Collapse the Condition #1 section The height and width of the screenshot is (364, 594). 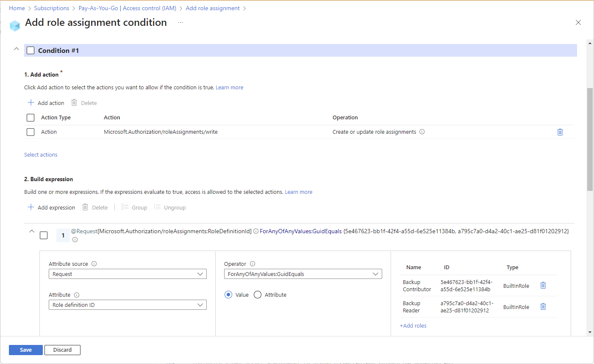17,49
